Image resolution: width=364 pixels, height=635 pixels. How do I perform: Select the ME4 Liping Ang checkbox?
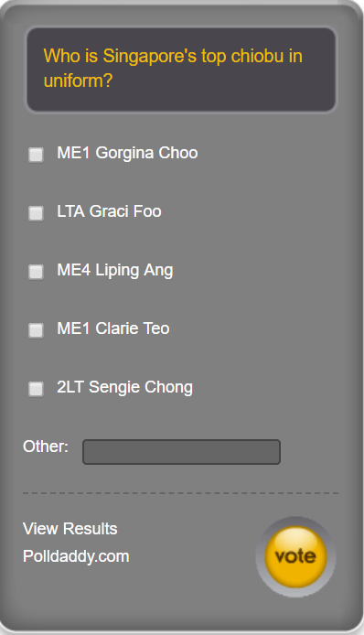(36, 272)
